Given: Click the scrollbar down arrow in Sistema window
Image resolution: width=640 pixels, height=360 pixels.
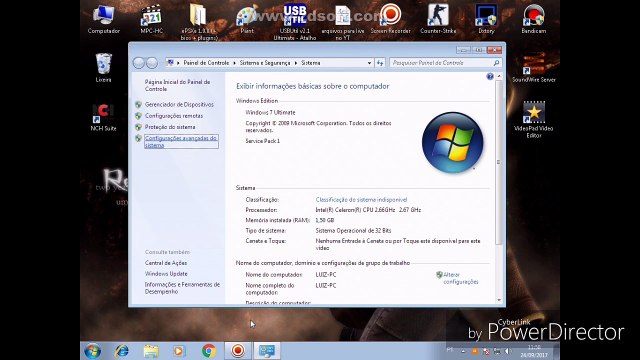Looking at the screenshot, I should click(x=499, y=300).
